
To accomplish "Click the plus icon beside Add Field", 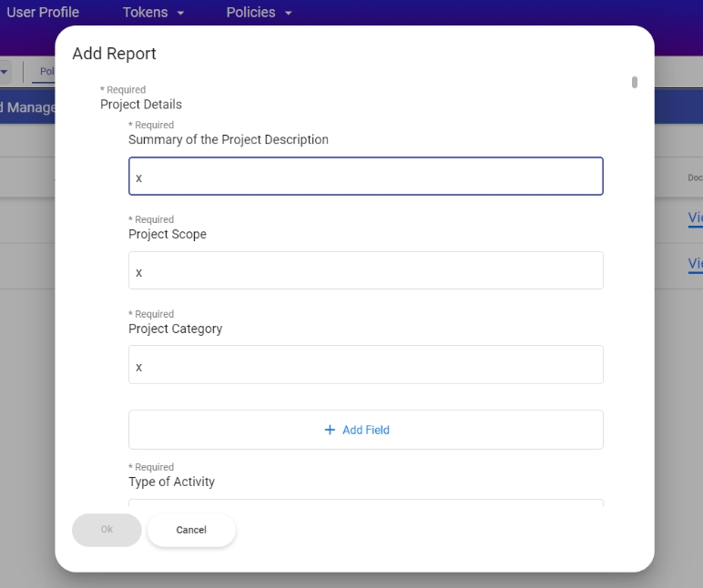I will point(330,430).
